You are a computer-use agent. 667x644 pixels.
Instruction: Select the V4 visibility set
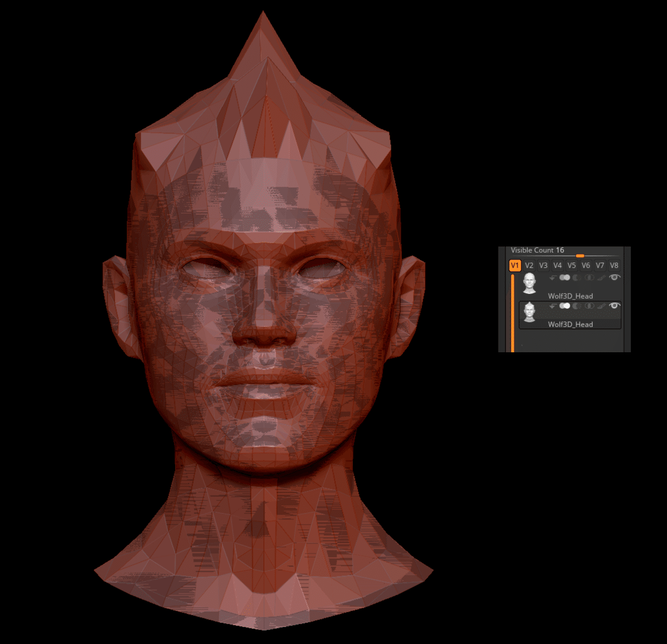pyautogui.click(x=558, y=266)
